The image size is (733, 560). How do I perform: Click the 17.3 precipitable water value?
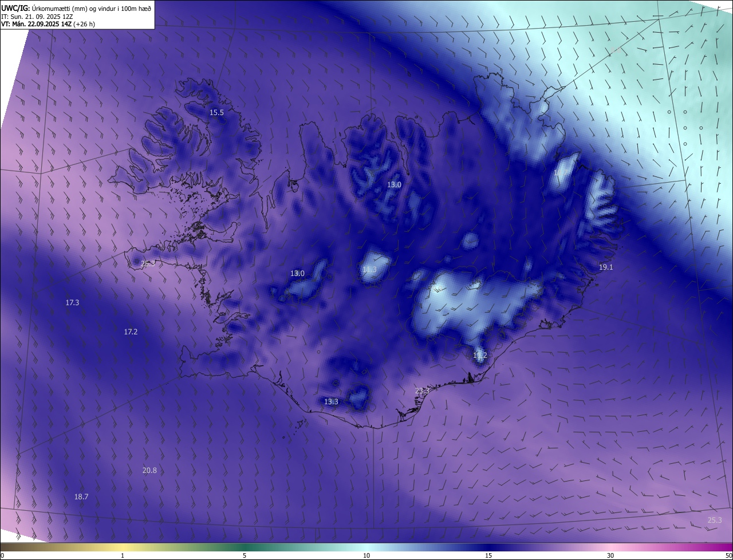click(x=72, y=302)
